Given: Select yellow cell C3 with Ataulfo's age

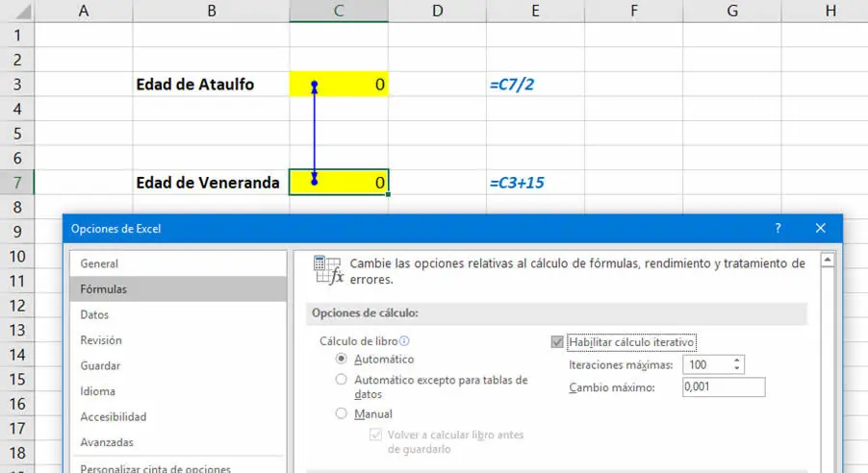Looking at the screenshot, I should coord(339,85).
